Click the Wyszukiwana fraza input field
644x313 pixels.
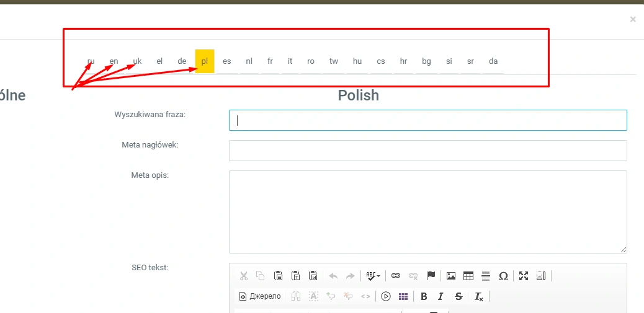point(427,120)
